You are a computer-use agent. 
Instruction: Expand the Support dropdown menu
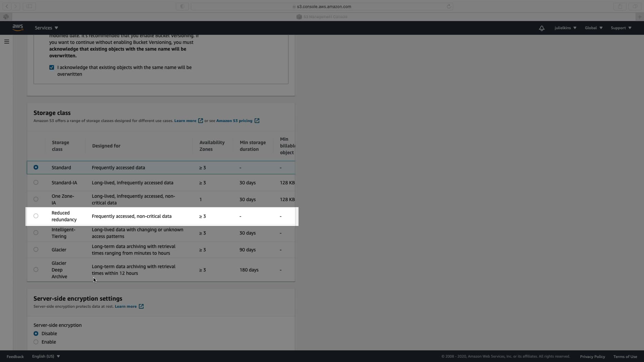621,28
